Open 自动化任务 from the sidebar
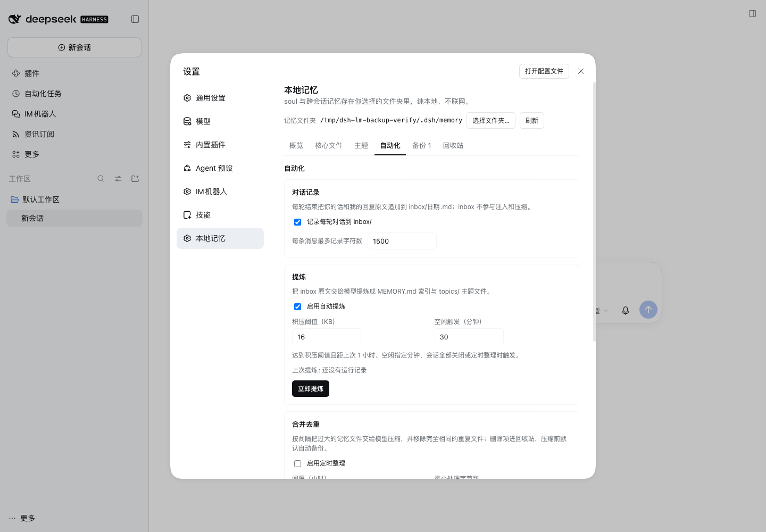Screen dimensions: 766x532 tap(74, 94)
